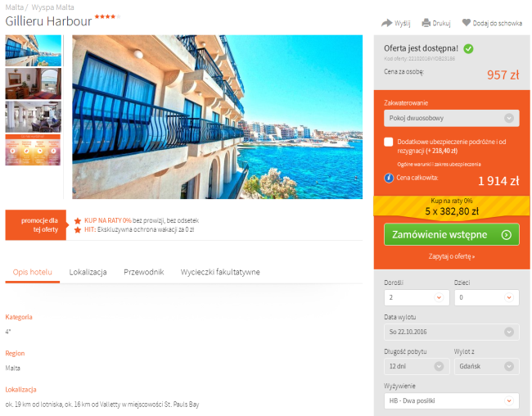Expand the Wyżywienie meals dropdown
The image size is (532, 416).
click(452, 400)
